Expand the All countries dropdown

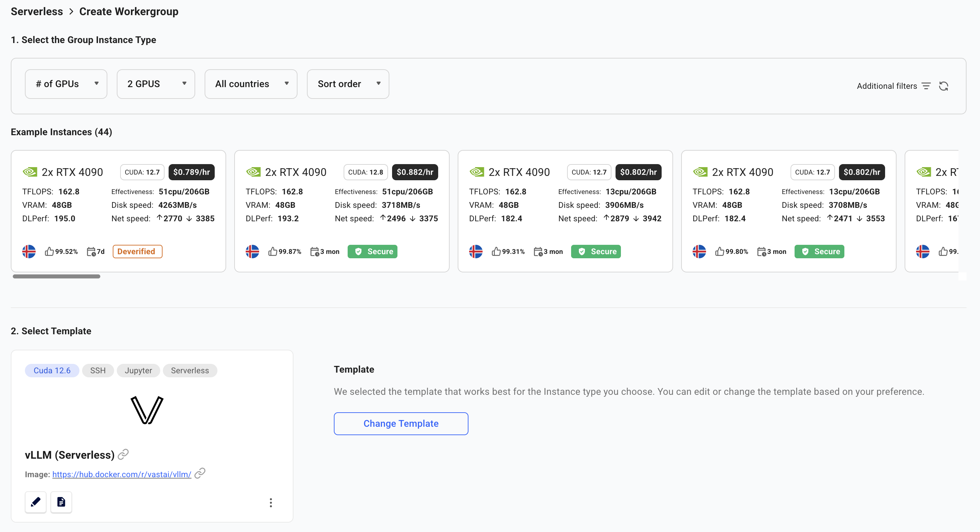[251, 84]
